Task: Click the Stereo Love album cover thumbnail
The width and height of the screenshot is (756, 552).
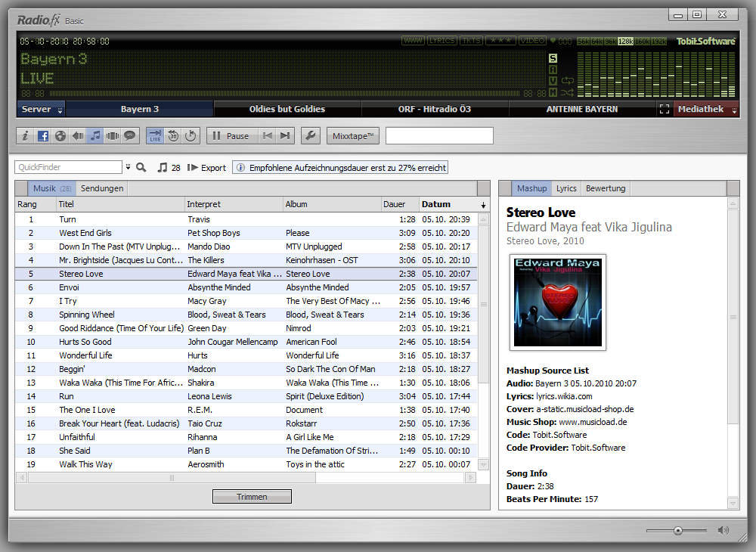Action: 558,302
